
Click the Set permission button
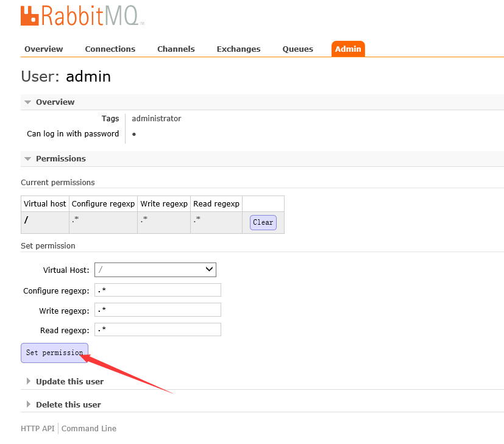pos(54,353)
